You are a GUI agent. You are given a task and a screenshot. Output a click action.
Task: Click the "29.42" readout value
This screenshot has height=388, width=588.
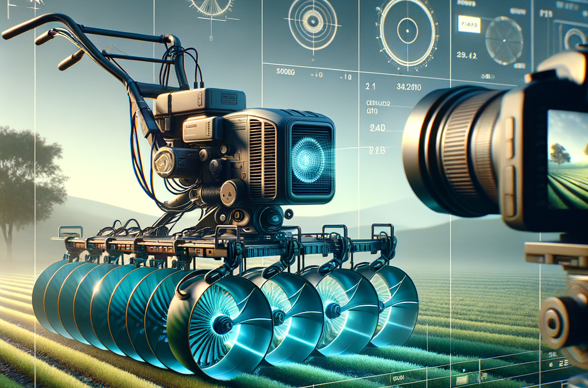point(466,55)
